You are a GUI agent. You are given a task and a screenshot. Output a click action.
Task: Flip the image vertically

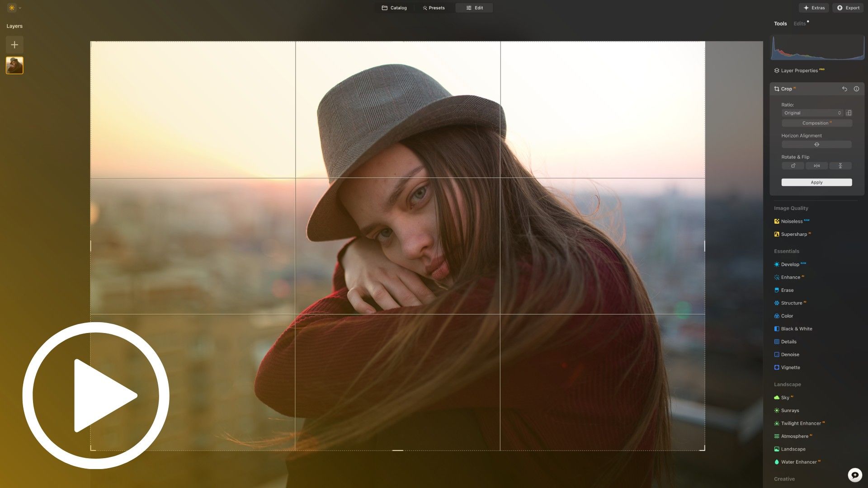(x=840, y=166)
